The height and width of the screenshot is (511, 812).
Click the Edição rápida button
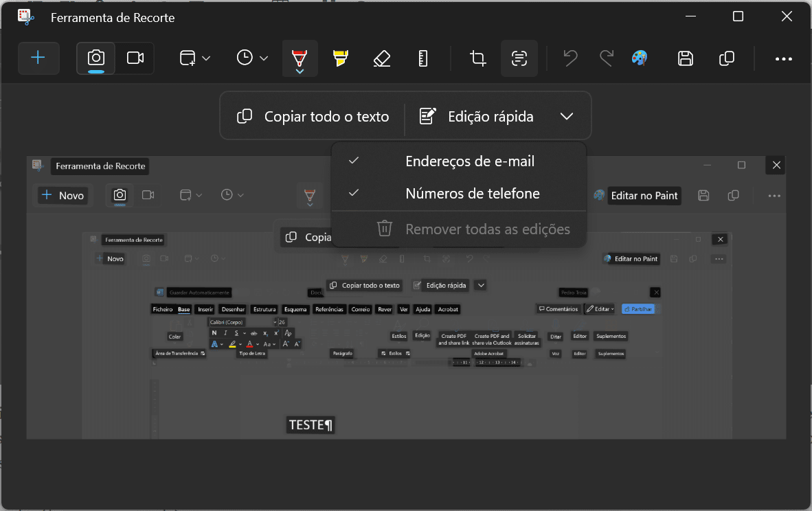coord(477,117)
